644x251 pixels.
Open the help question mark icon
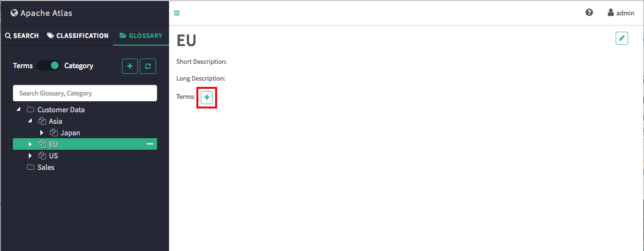click(x=589, y=12)
